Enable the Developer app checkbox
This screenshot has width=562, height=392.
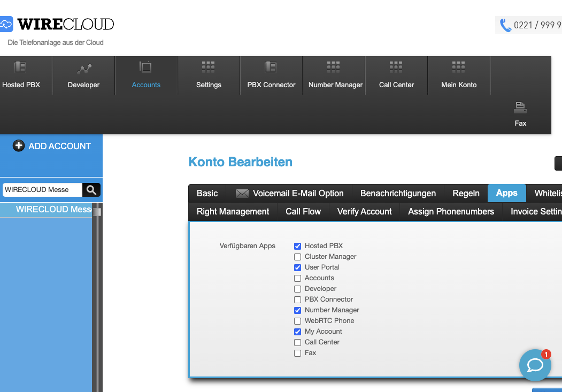click(297, 289)
